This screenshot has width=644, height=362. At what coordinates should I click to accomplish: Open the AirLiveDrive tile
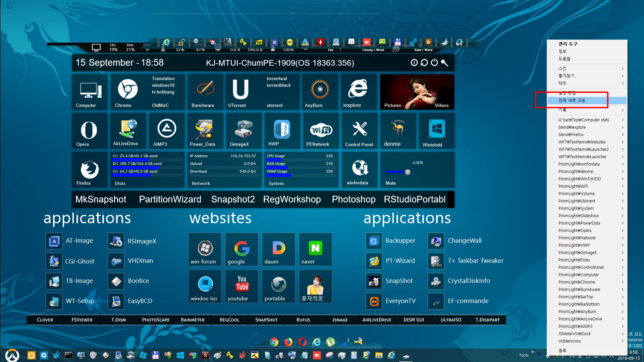(x=127, y=131)
